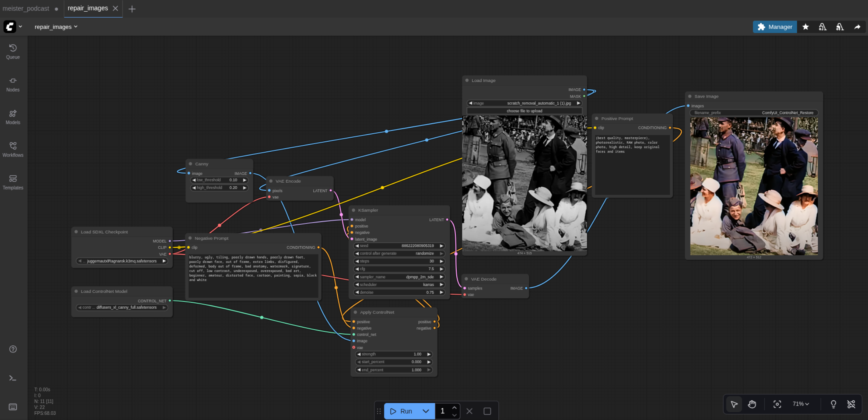Screen dimensions: 868x420
Task: Open the Templates browser
Action: click(x=13, y=182)
